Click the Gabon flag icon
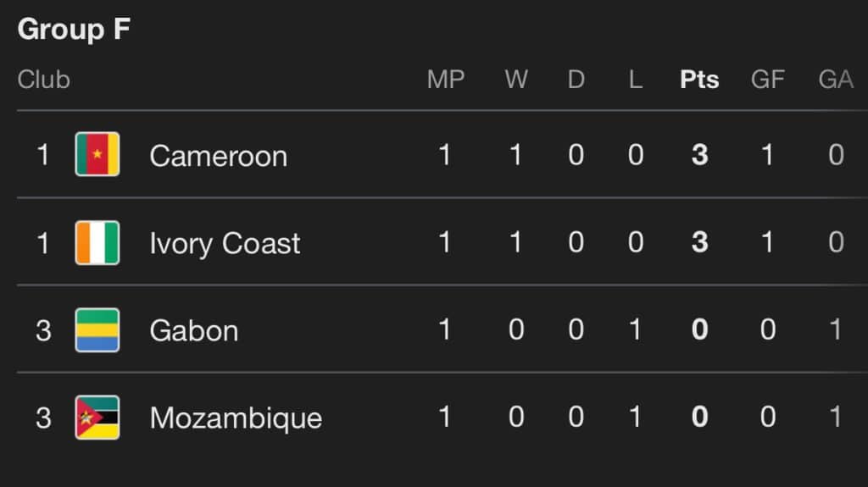This screenshot has height=487, width=868. click(97, 330)
